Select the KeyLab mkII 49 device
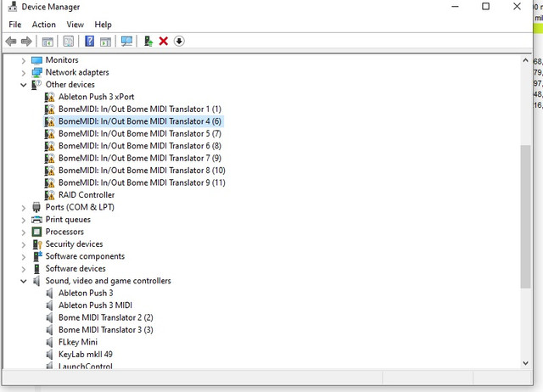This screenshot has height=392, width=543. pyautogui.click(x=86, y=355)
